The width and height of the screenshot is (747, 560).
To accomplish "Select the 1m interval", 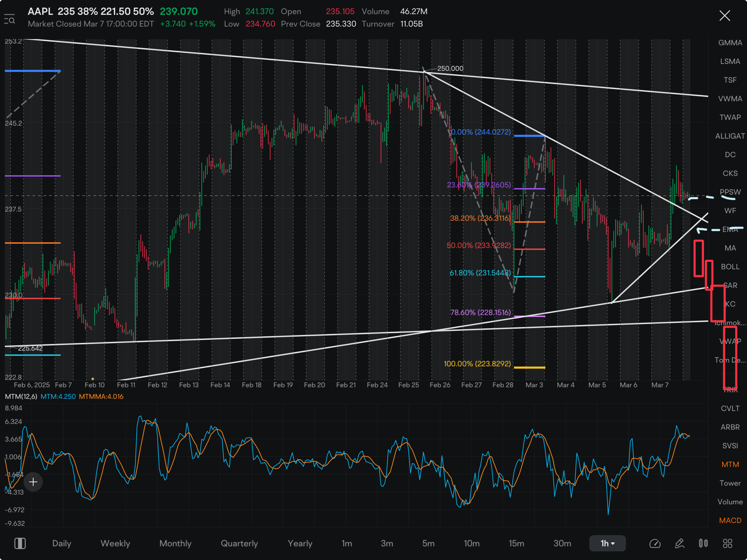I will point(347,543).
